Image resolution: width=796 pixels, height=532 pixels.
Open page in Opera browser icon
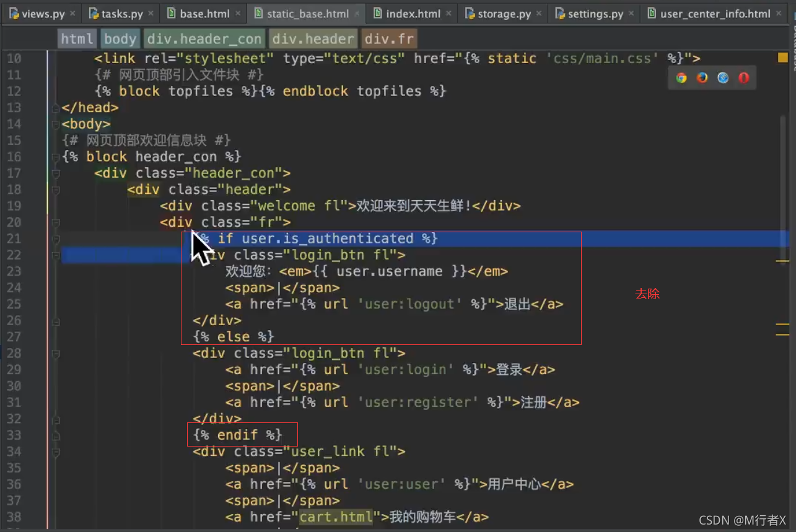744,77
